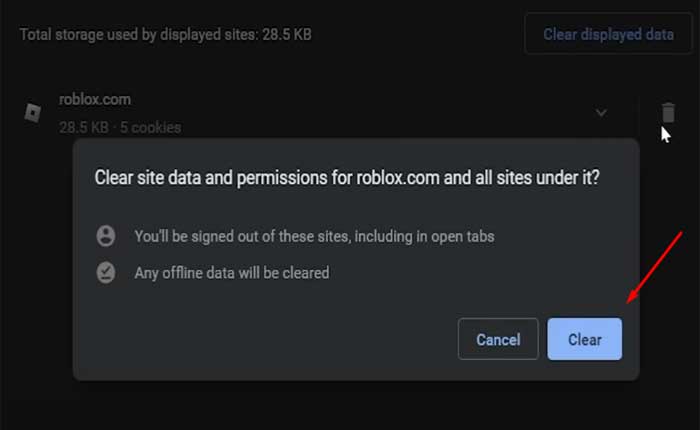Click the trash icon to delete roblox.com data
The height and width of the screenshot is (430, 700).
(x=667, y=111)
